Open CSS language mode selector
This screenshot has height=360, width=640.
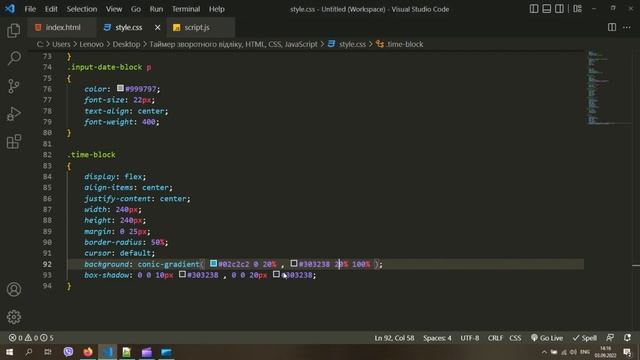(515, 338)
